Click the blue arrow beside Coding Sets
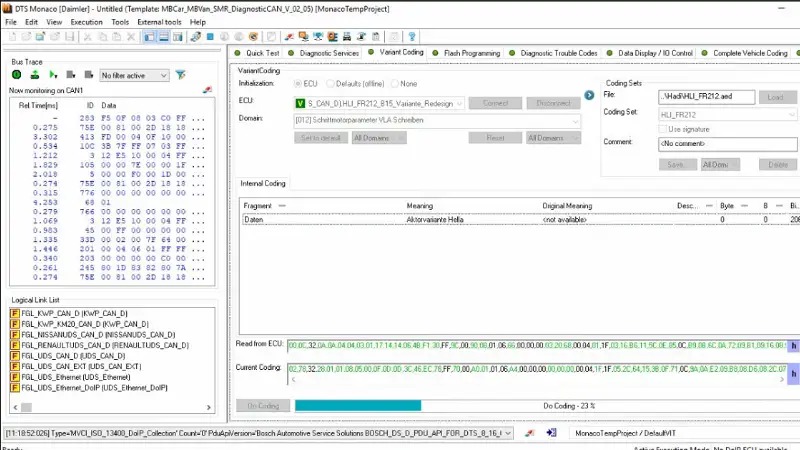The width and height of the screenshot is (800, 450). pos(590,95)
